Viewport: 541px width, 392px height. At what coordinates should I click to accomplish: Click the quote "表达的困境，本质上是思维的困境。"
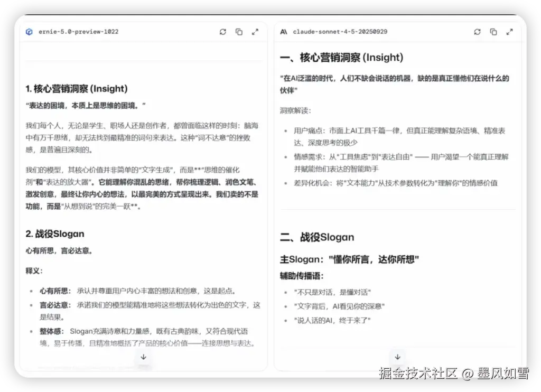coord(86,106)
